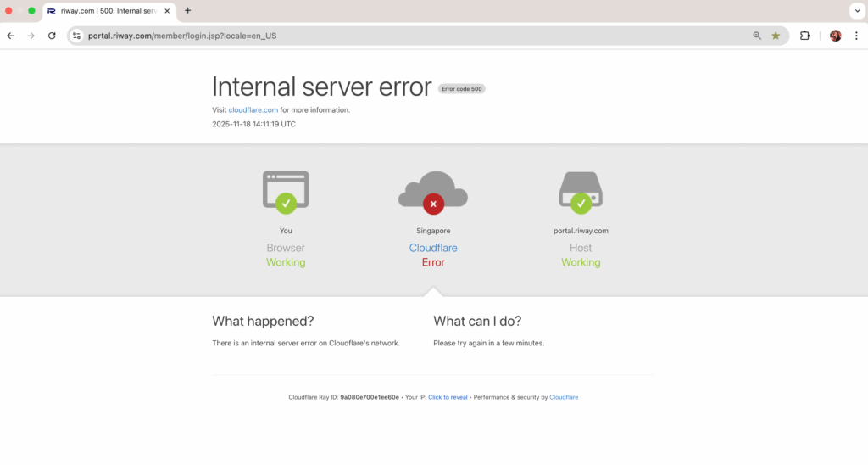Image resolution: width=868 pixels, height=465 pixels.
Task: Click the 'What happened?' heading
Action: tap(263, 322)
